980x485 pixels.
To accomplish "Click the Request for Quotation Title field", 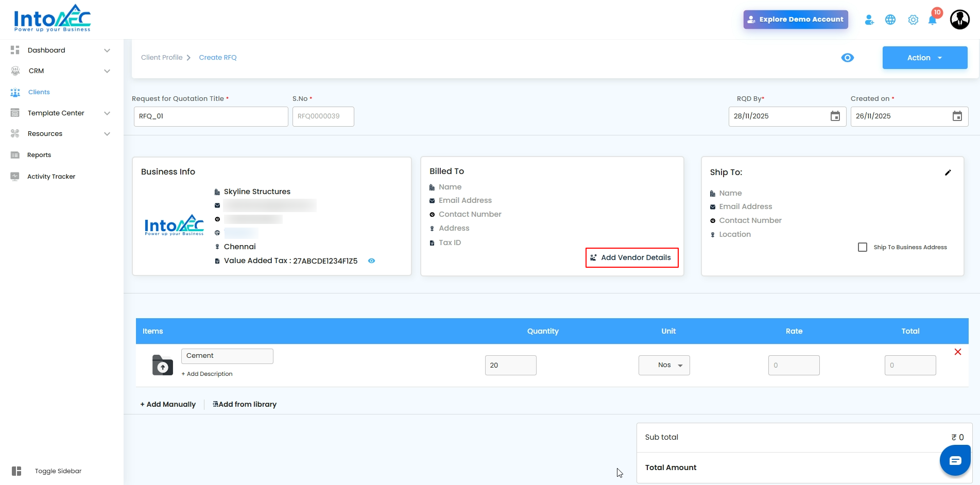I will 211,116.
